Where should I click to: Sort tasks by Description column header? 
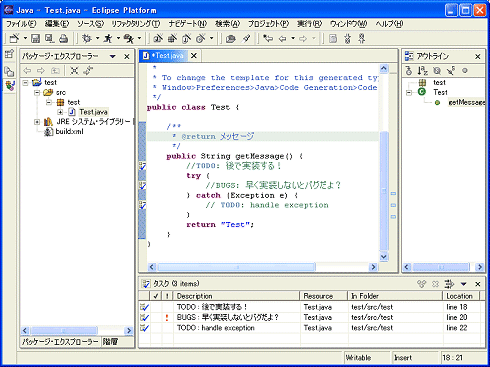click(237, 296)
